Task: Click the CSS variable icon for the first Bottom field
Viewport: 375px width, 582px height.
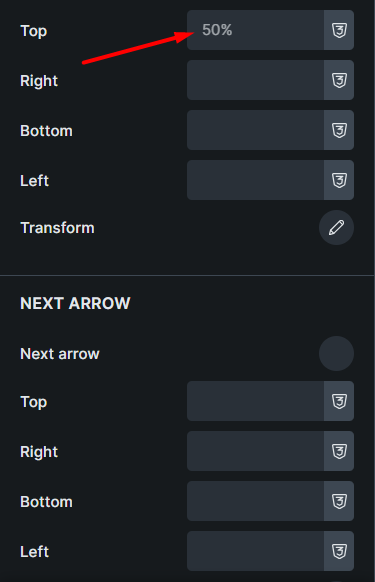Action: [339, 130]
